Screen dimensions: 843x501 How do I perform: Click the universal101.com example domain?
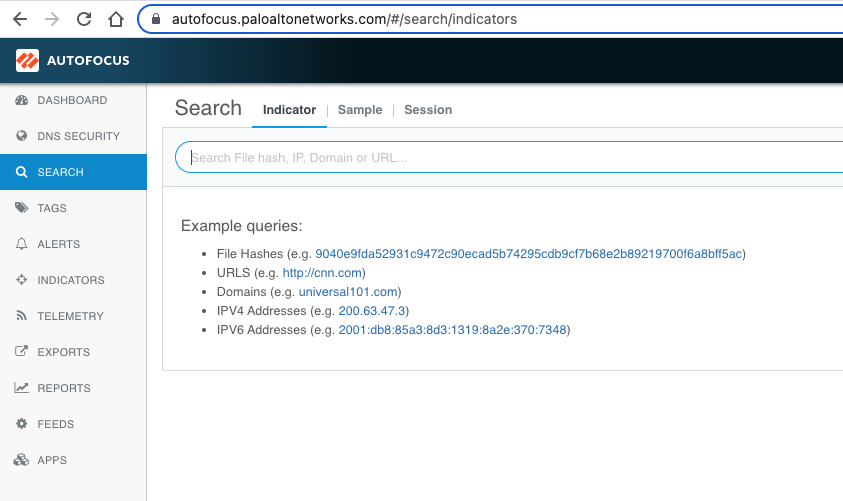tap(348, 292)
